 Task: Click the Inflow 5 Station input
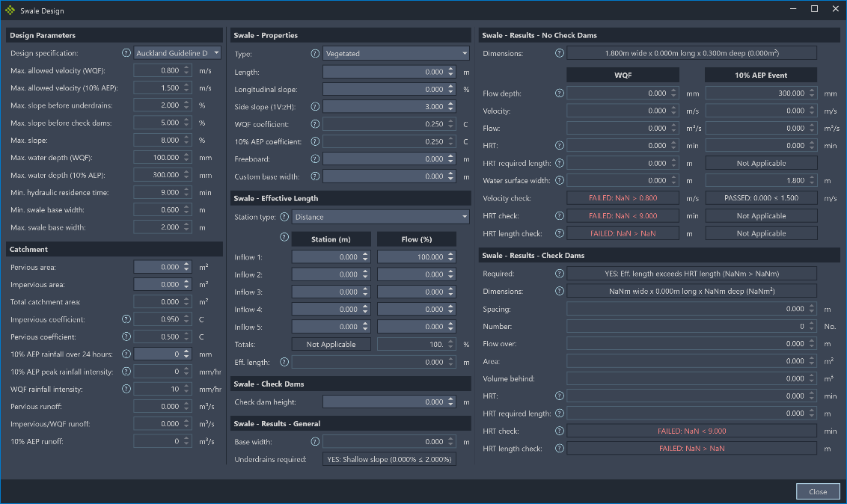[x=331, y=327]
